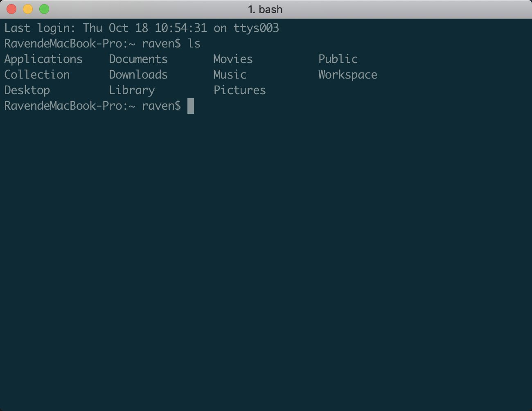The width and height of the screenshot is (532, 411).
Task: Maximize the terminal with the green button
Action: 44,9
